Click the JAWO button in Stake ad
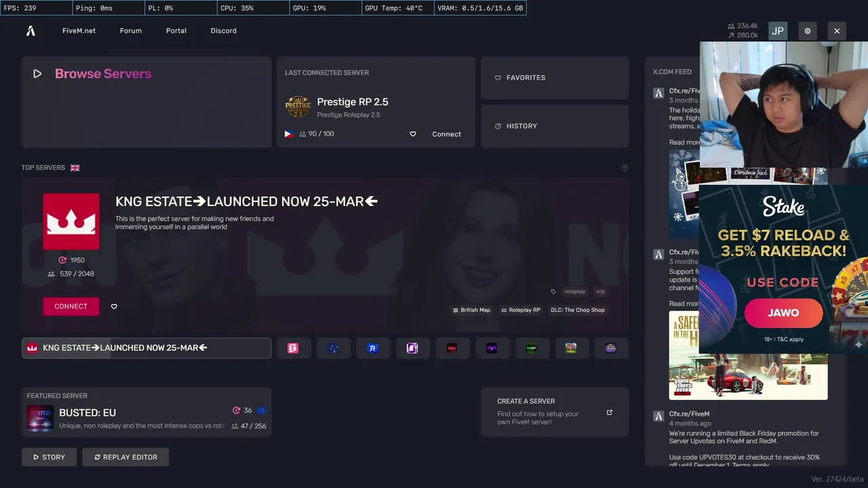 [783, 313]
